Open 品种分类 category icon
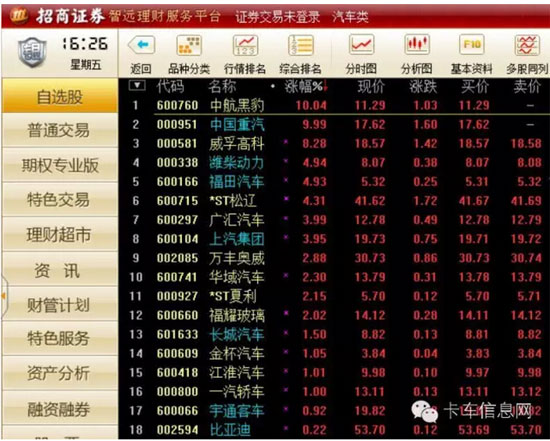The width and height of the screenshot is (550, 441). coord(189,45)
